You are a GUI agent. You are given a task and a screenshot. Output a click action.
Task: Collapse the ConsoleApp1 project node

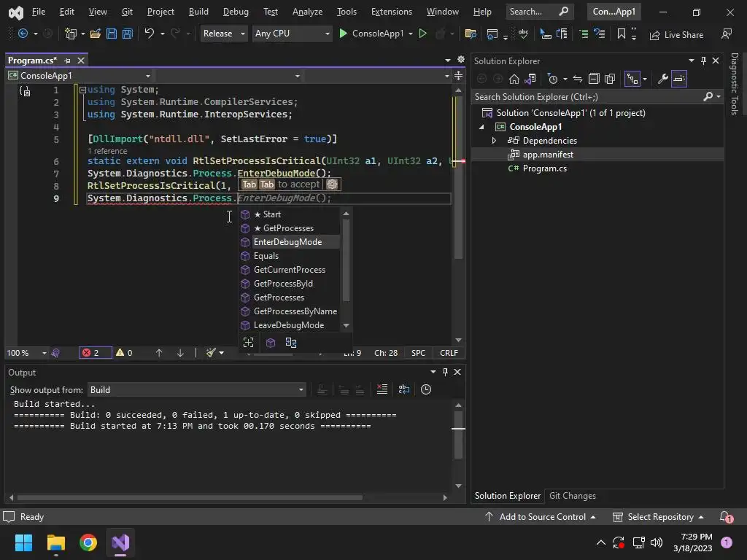(x=481, y=127)
